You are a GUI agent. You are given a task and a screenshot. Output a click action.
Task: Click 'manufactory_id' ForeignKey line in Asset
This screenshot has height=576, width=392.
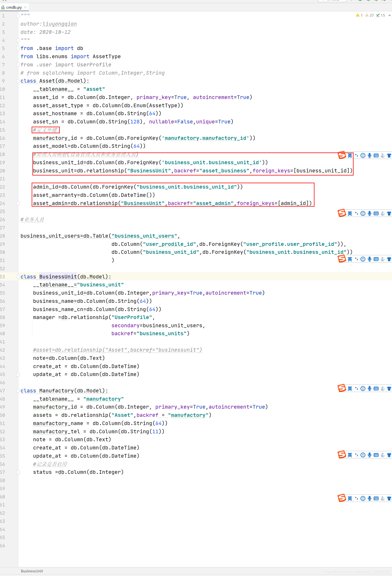click(x=144, y=138)
